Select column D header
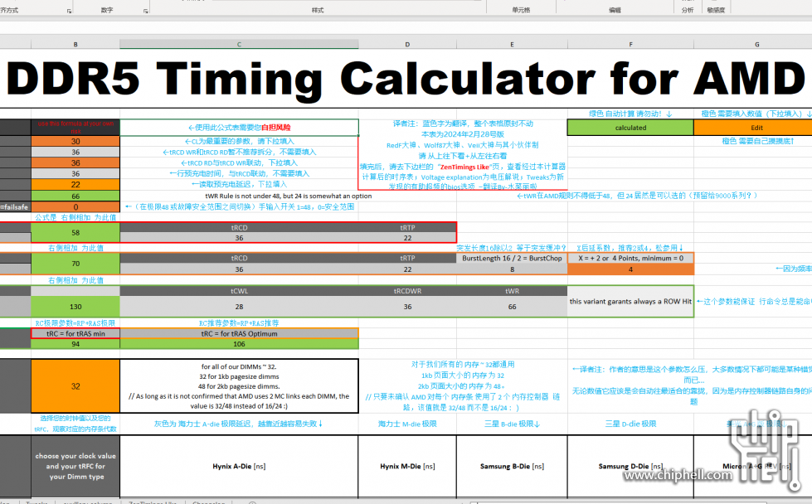812x504 pixels. 407,45
